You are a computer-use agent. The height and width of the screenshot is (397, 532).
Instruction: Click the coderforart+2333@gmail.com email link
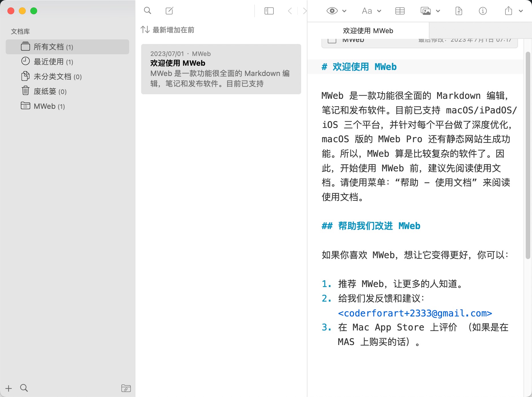point(415,313)
